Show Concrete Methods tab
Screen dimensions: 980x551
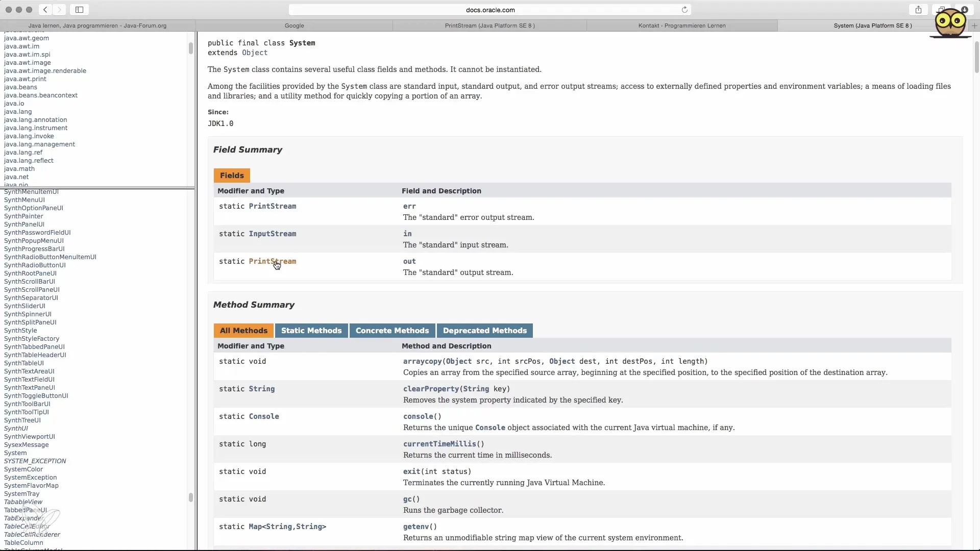click(392, 331)
